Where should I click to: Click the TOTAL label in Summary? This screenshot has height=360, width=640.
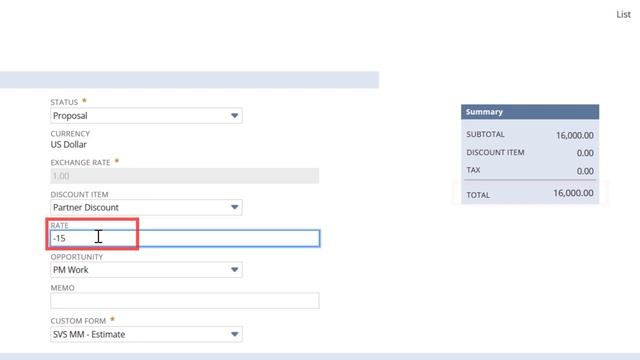click(478, 195)
